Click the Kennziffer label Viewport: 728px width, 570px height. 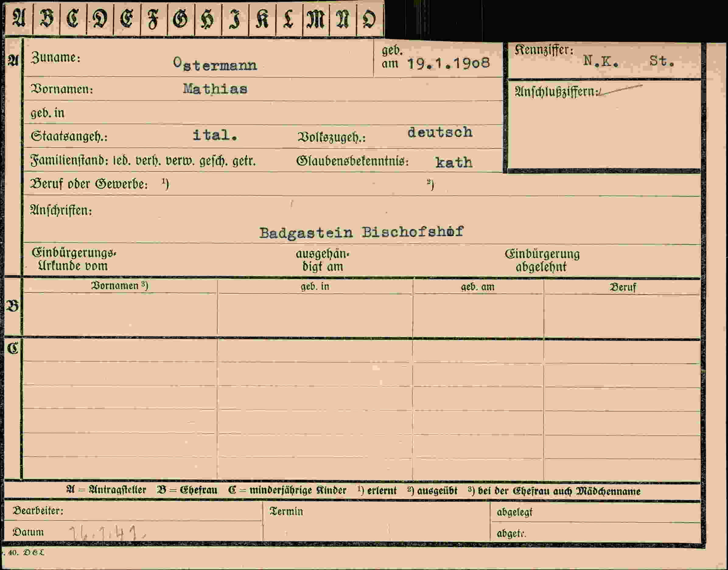click(544, 50)
